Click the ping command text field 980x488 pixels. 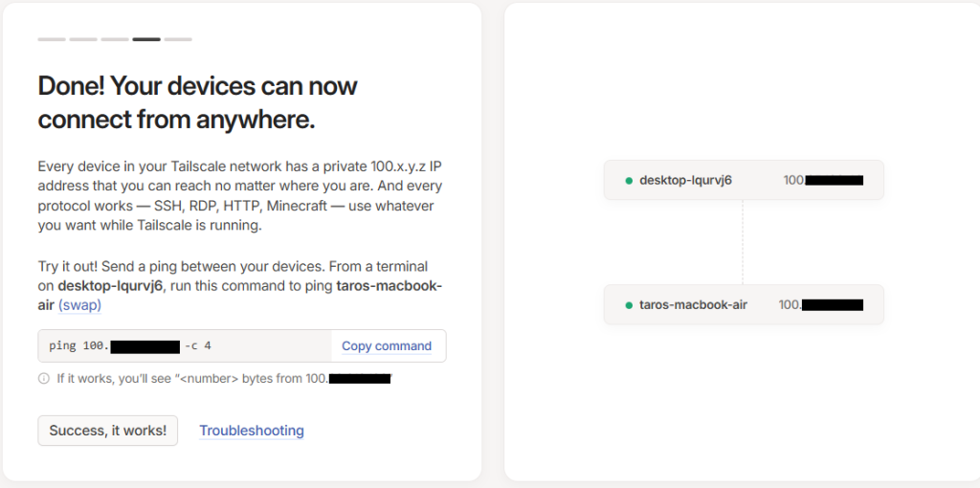tap(185, 346)
